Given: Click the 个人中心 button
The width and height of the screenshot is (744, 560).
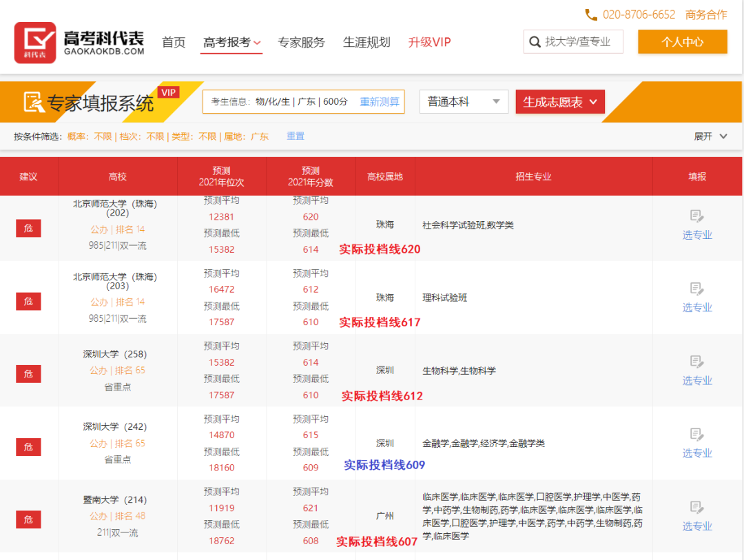Looking at the screenshot, I should pyautogui.click(x=682, y=42).
